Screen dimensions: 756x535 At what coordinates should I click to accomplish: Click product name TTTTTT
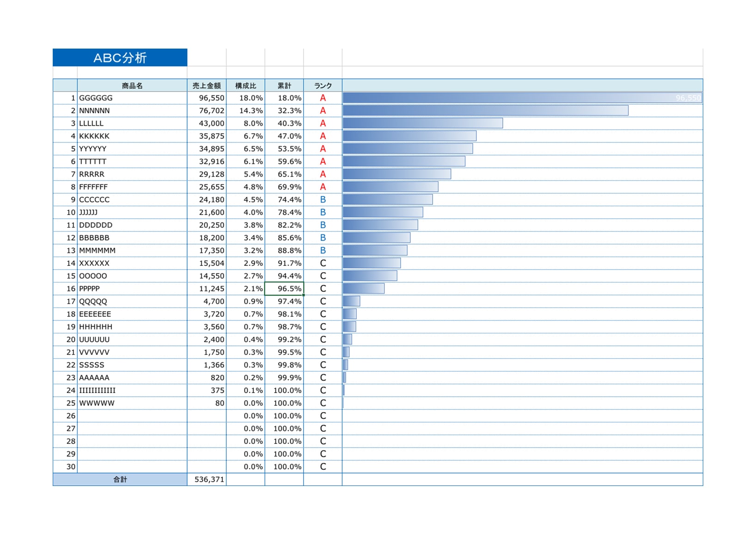click(x=92, y=161)
